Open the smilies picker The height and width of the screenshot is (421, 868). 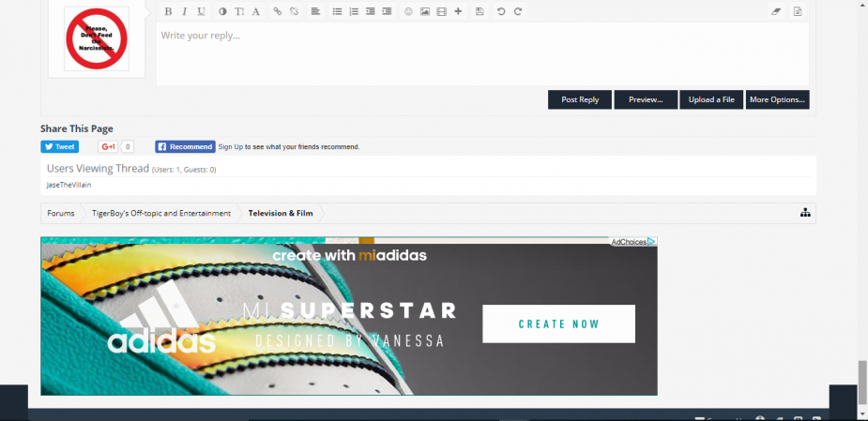(x=408, y=11)
